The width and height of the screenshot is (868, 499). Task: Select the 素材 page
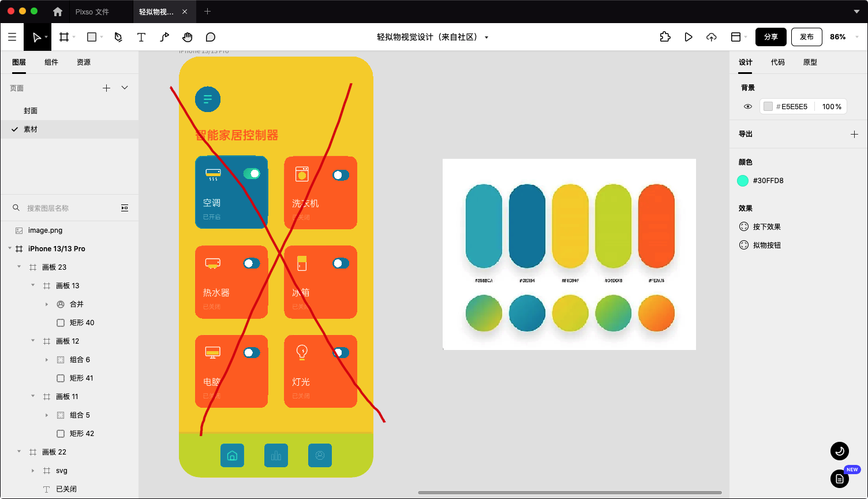pos(69,129)
